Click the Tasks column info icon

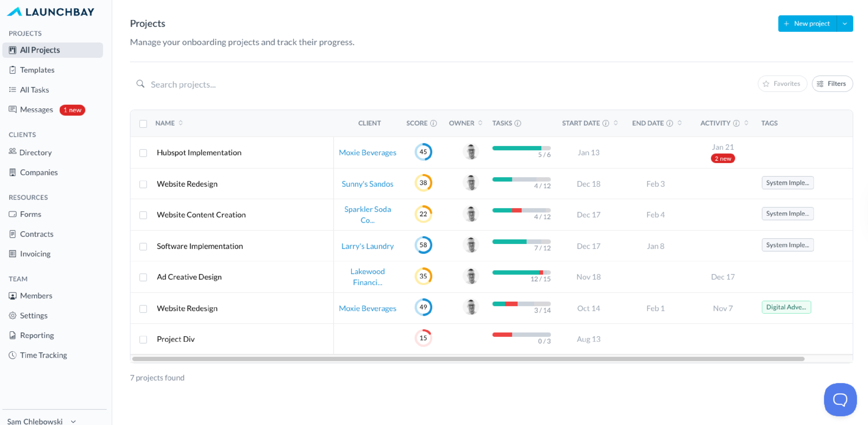(x=518, y=123)
